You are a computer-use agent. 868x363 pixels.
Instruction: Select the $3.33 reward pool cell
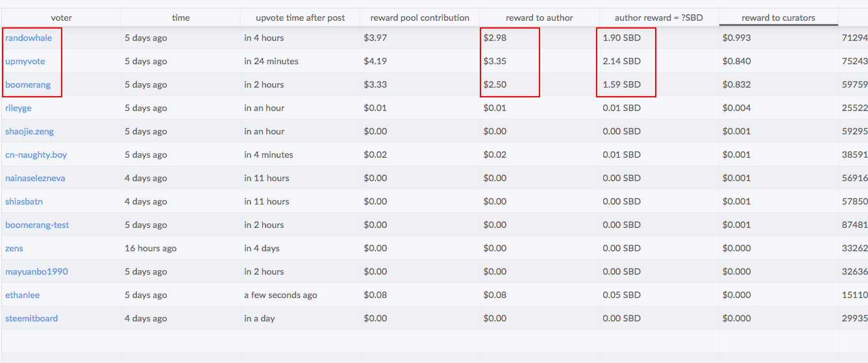[x=419, y=84]
